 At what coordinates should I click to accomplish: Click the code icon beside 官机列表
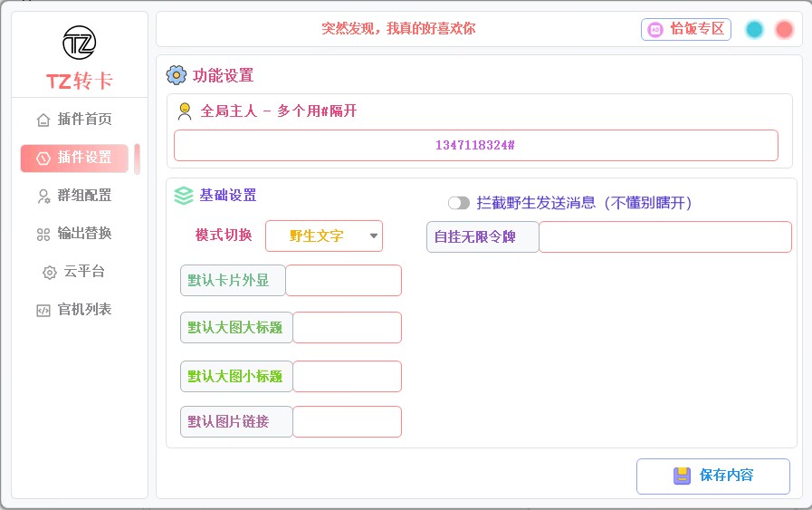coord(43,310)
